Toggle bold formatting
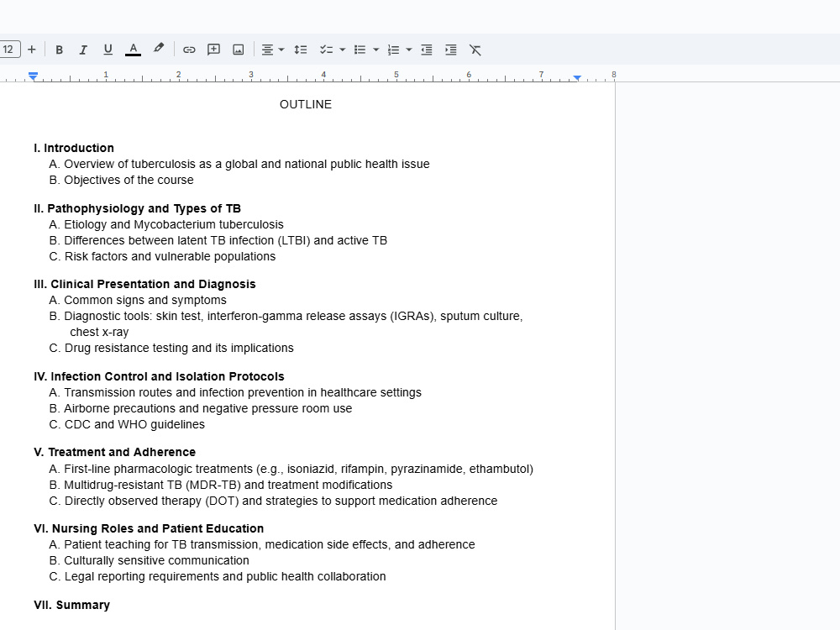The height and width of the screenshot is (630, 840). tap(60, 50)
